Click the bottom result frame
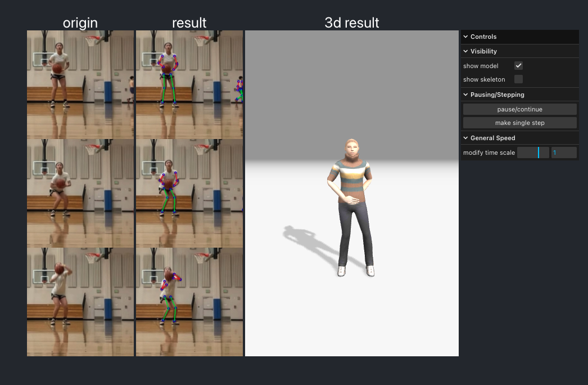The height and width of the screenshot is (385, 588). (189, 301)
